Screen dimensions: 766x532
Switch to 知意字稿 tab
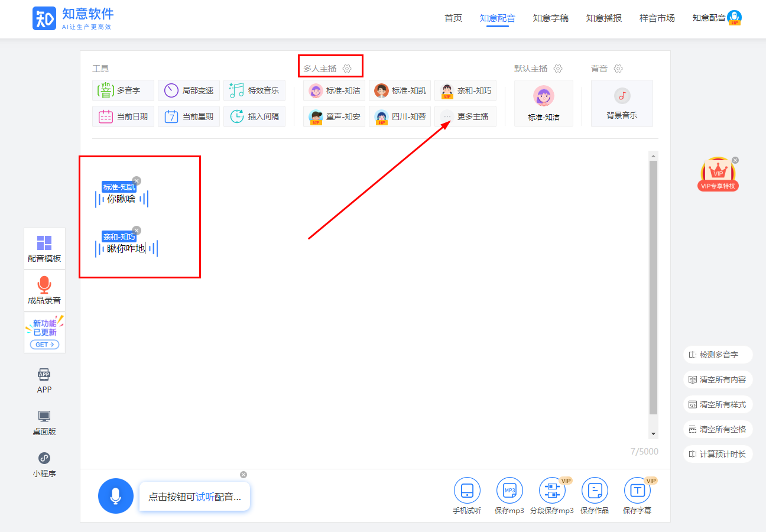550,18
